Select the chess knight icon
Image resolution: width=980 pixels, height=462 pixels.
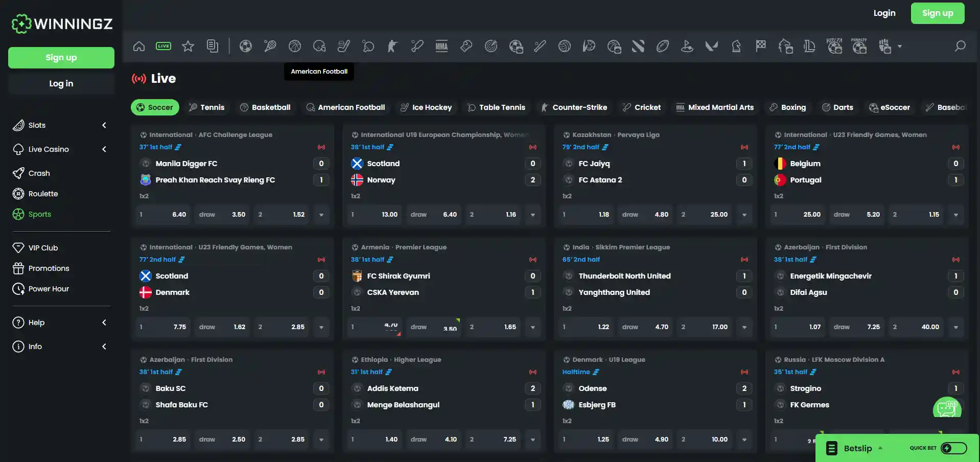(736, 47)
